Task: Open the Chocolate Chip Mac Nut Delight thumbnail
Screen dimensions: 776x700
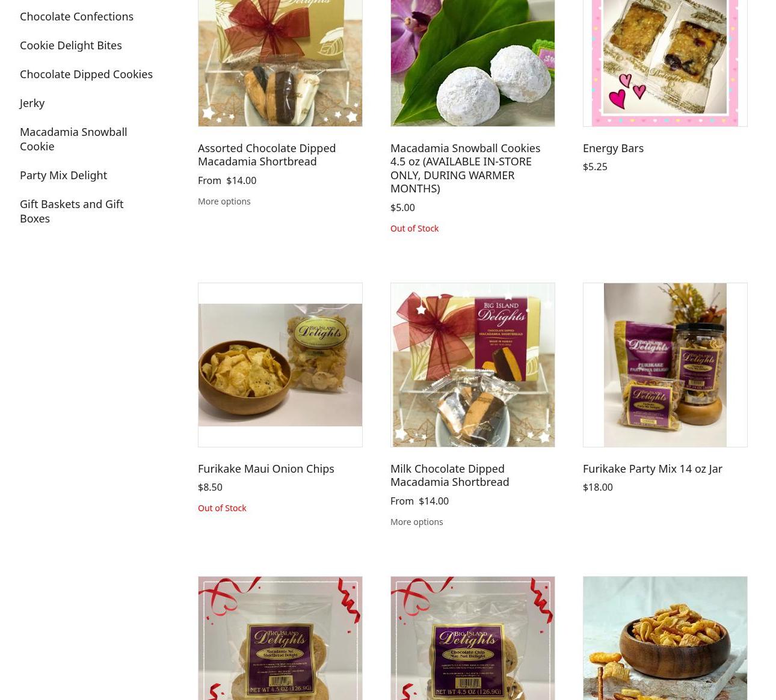Action: pyautogui.click(x=472, y=638)
